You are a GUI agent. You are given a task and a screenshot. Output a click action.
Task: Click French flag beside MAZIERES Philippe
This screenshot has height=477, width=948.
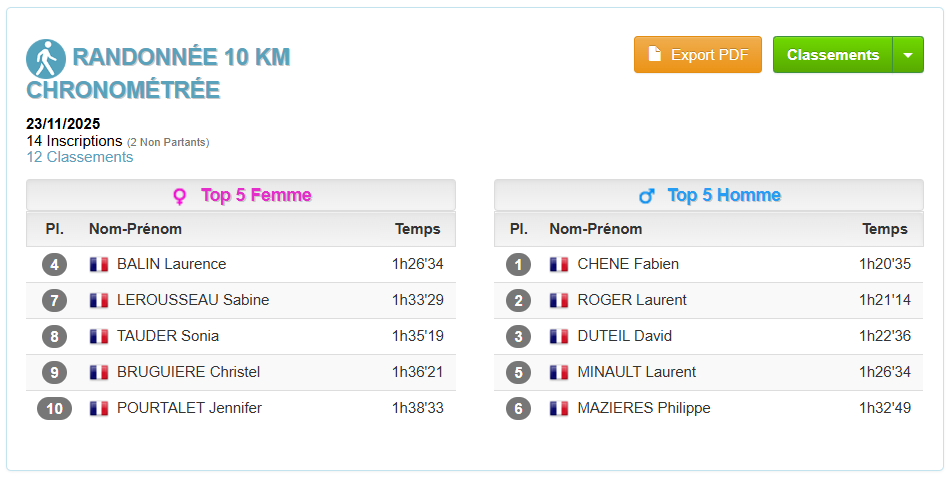click(559, 408)
